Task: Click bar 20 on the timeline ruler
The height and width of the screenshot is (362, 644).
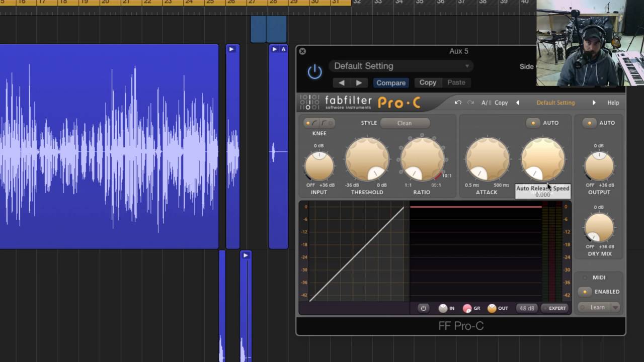Action: (x=105, y=3)
